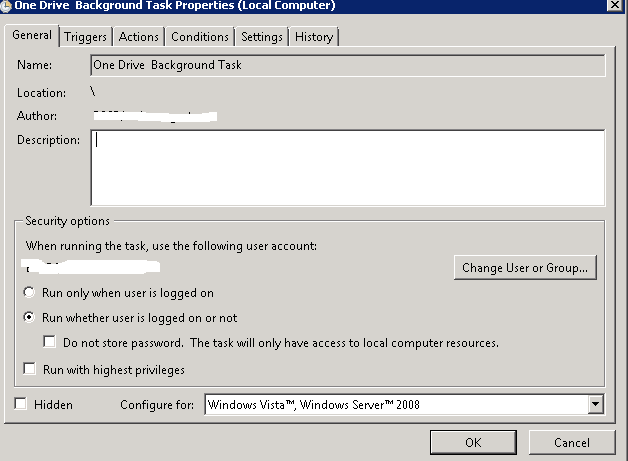Click into the Description text box
The height and width of the screenshot is (461, 628).
point(346,166)
